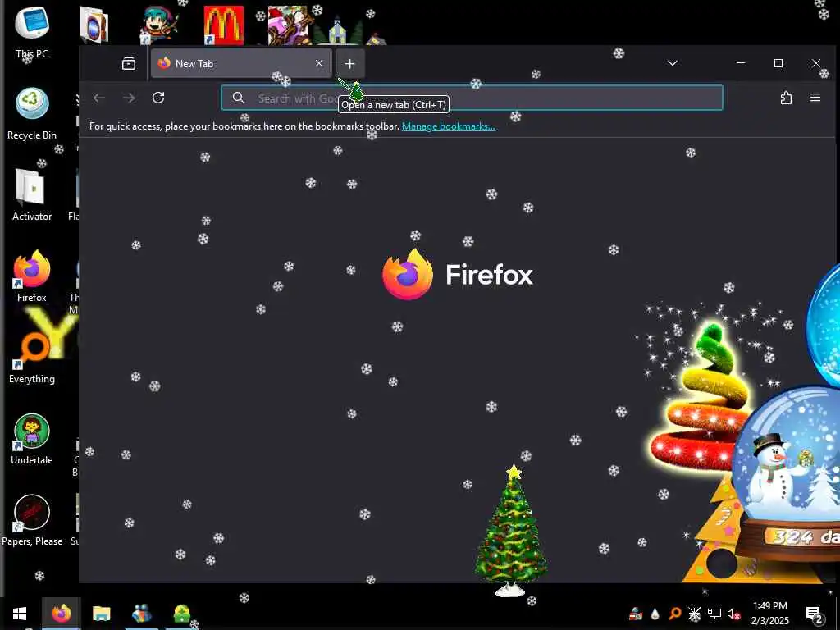The width and height of the screenshot is (840, 630).
Task: Select This PC desktop icon
Action: point(32,32)
